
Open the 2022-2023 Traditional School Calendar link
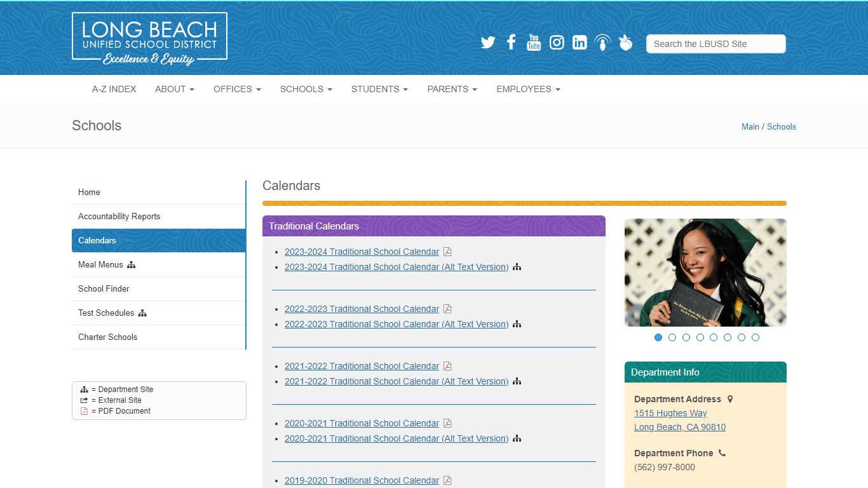[x=362, y=309]
